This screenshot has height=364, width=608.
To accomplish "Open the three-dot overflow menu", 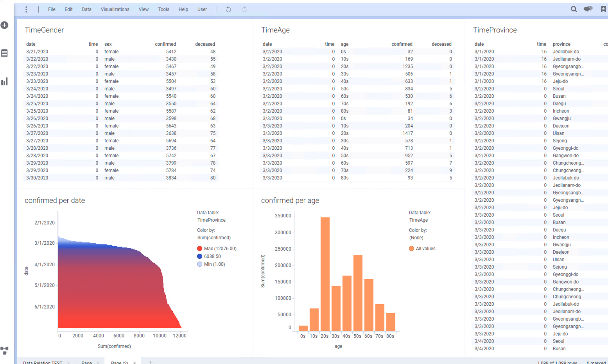I will click(26, 9).
